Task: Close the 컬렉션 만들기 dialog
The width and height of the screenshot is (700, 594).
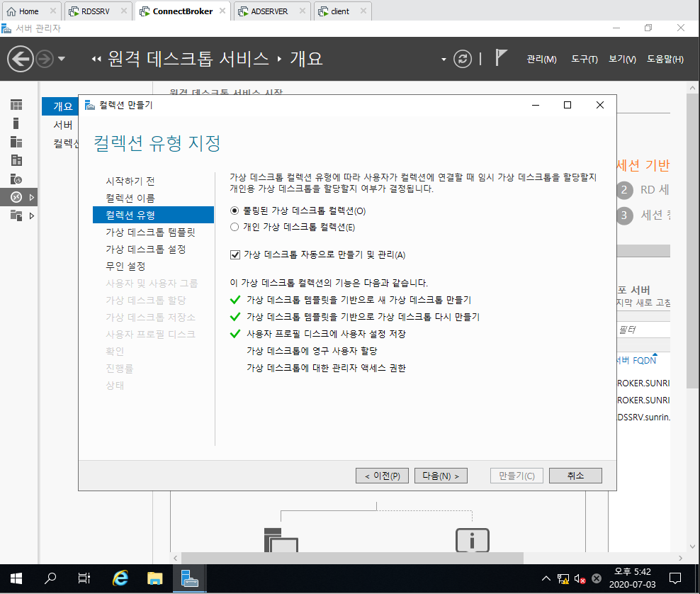Action: 600,105
